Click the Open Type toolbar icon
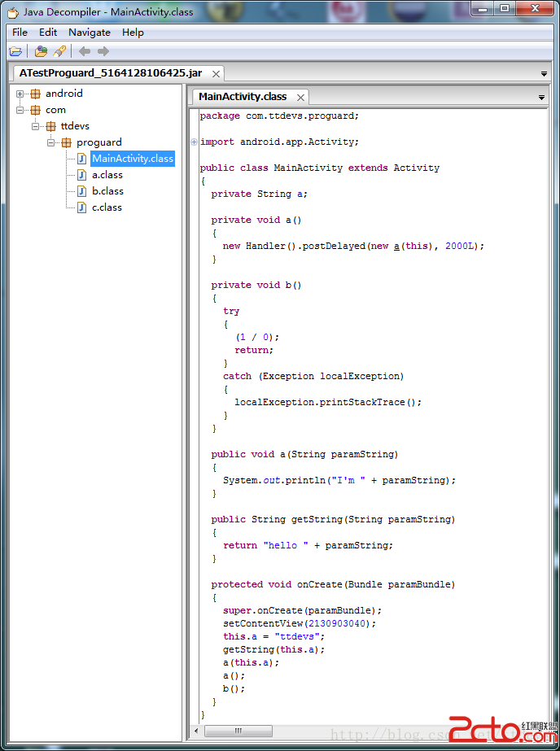The width and height of the screenshot is (560, 751). click(41, 51)
